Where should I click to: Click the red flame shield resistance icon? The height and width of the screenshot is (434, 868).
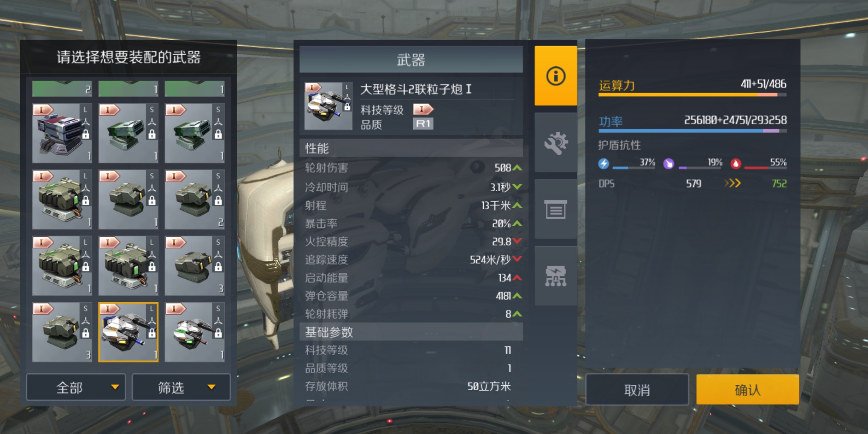(736, 164)
